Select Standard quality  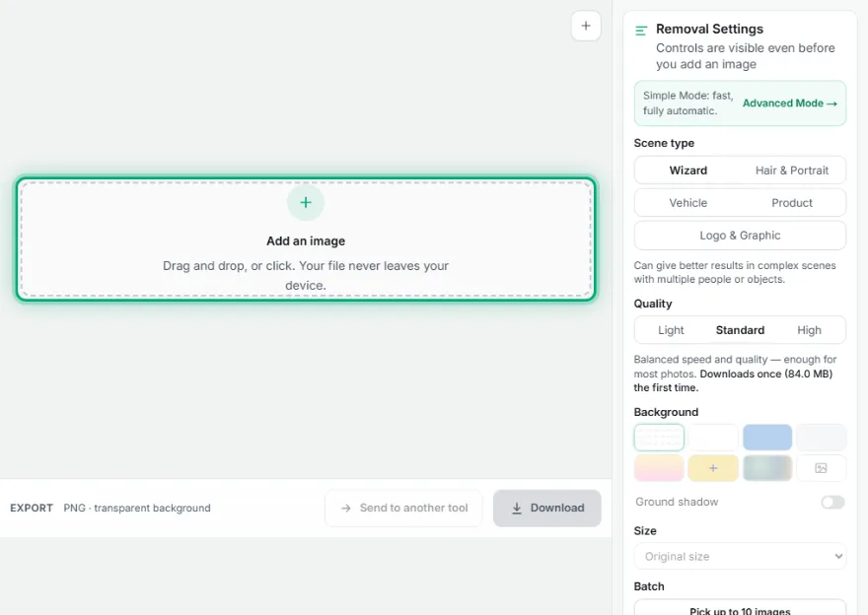(740, 330)
